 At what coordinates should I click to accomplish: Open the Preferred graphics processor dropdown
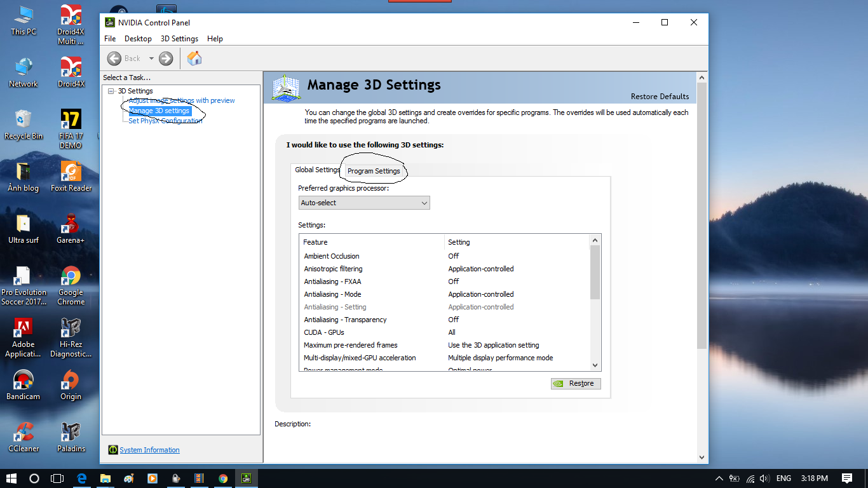tap(364, 203)
